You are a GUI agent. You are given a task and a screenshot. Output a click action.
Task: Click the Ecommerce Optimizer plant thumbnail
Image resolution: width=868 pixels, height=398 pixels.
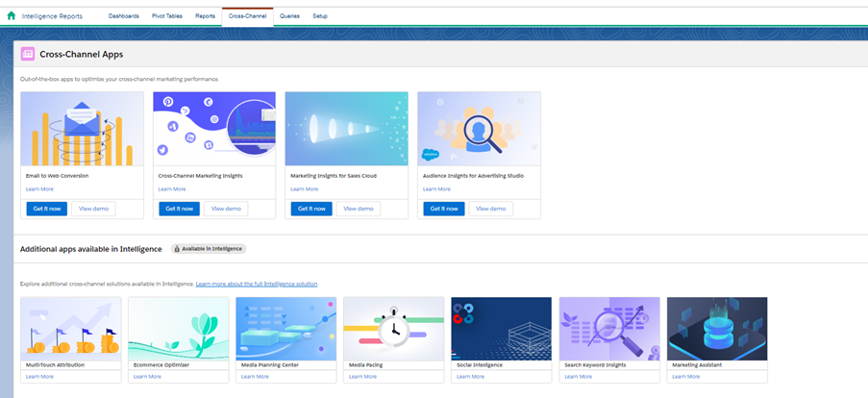point(178,329)
